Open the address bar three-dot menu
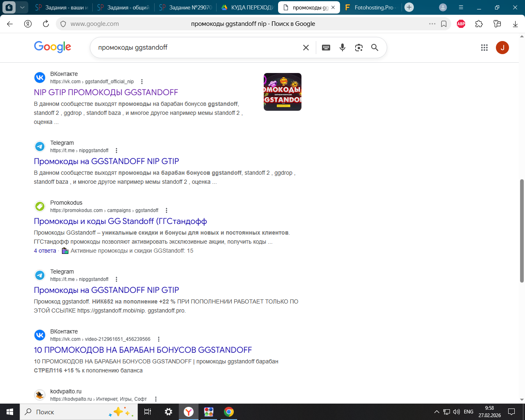 (432, 24)
